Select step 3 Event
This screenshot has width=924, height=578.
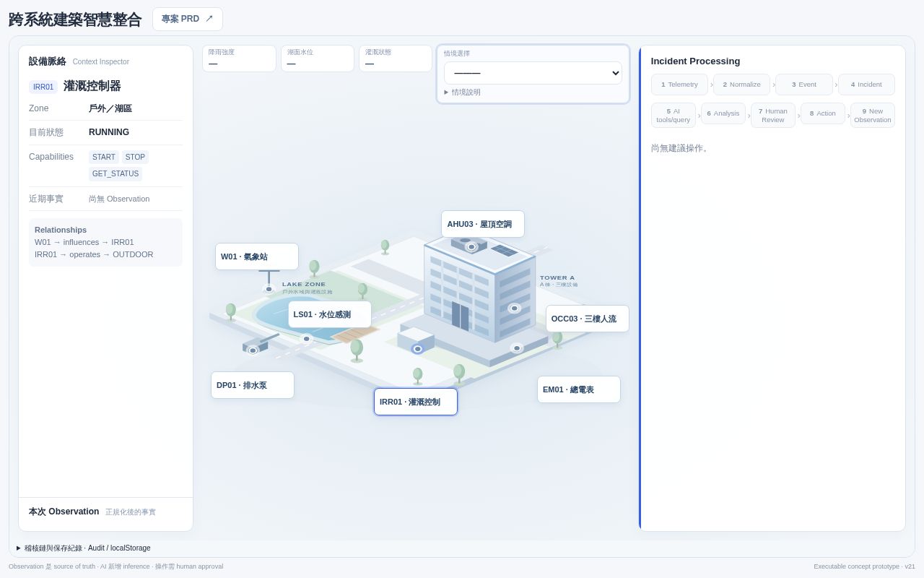pyautogui.click(x=804, y=85)
